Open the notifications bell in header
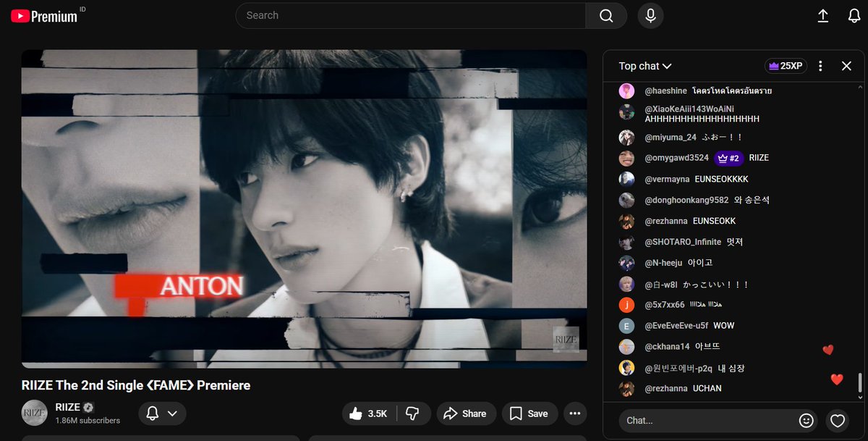This screenshot has height=441, width=868. [854, 15]
